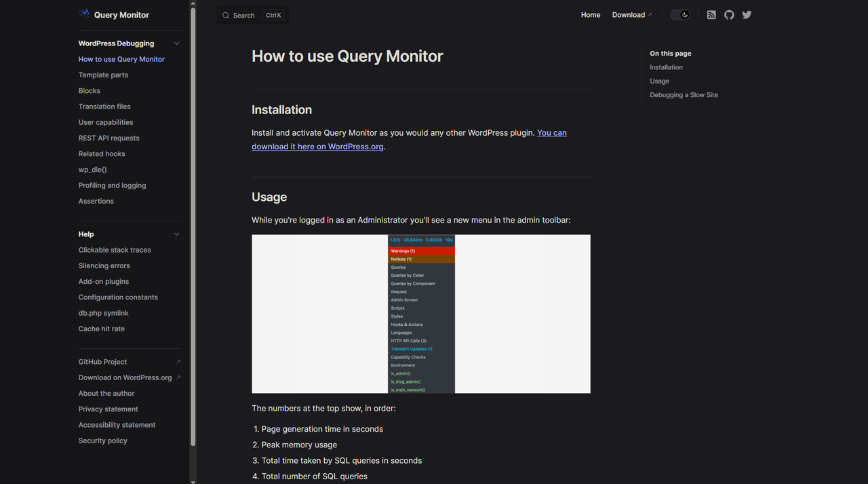Focus the Search input field
Viewport: 868px width, 484px height.
pyautogui.click(x=253, y=15)
